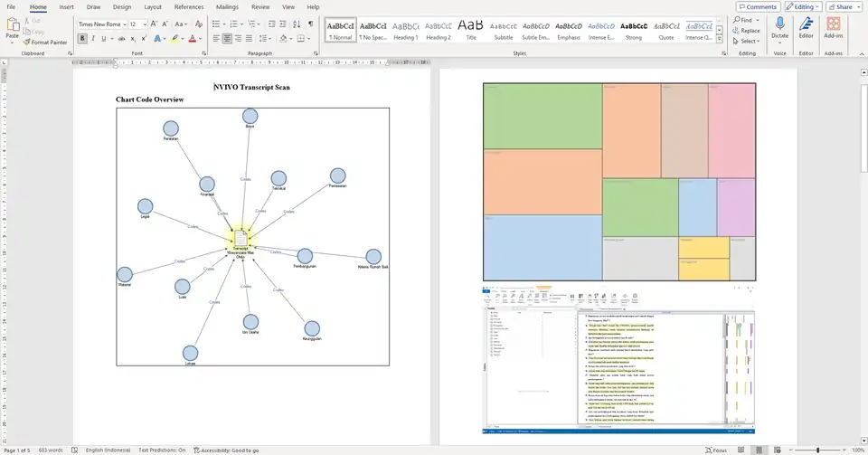The image size is (868, 455).
Task: Click the Find button
Action: 743,20
